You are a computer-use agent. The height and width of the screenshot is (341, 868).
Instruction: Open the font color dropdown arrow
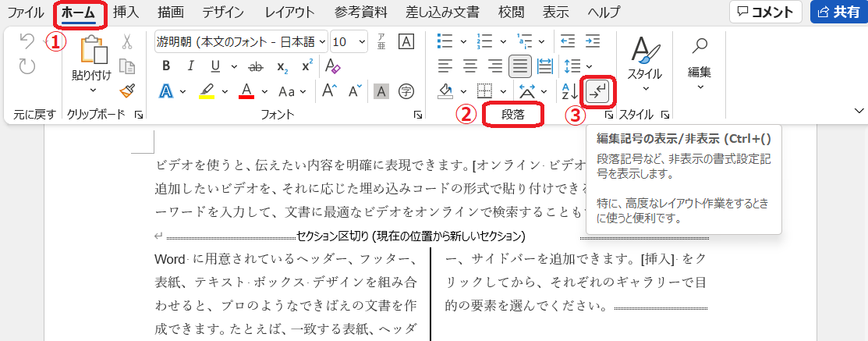(264, 91)
